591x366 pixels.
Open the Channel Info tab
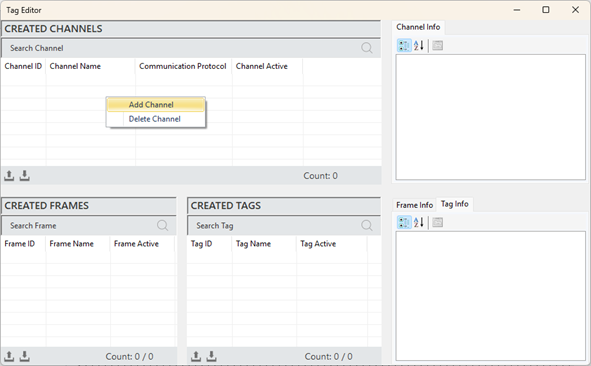[418, 27]
